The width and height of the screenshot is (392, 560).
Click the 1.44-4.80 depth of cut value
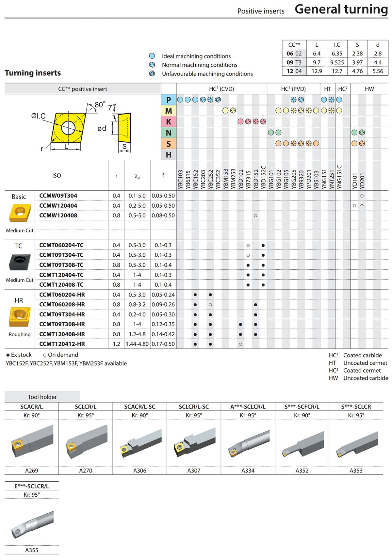click(x=137, y=344)
